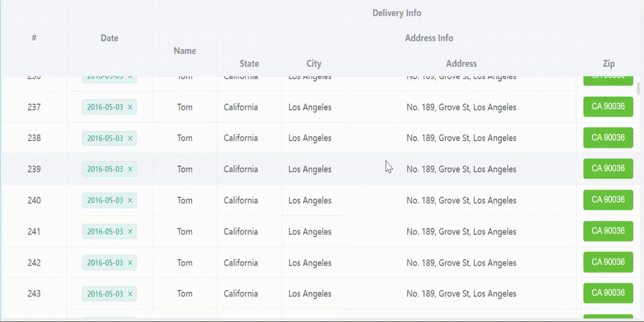Click the Zip column header
Image resolution: width=644 pixels, height=322 pixels.
click(x=609, y=64)
